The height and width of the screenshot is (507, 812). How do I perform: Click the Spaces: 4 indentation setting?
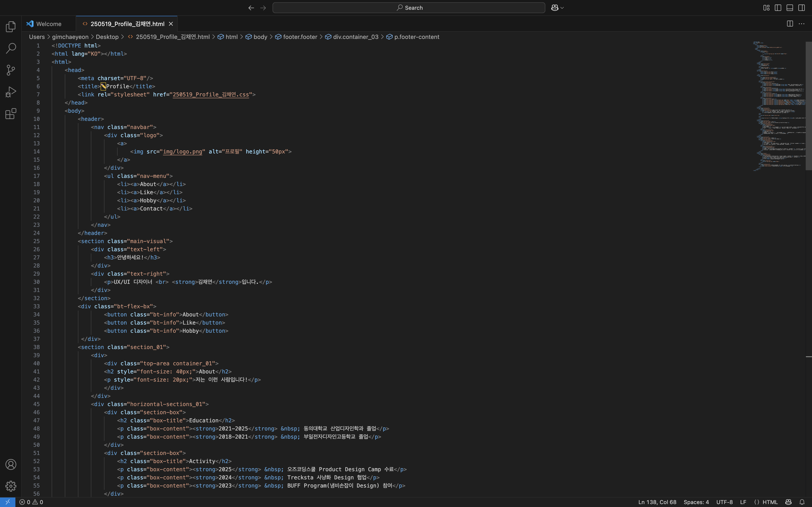(696, 502)
